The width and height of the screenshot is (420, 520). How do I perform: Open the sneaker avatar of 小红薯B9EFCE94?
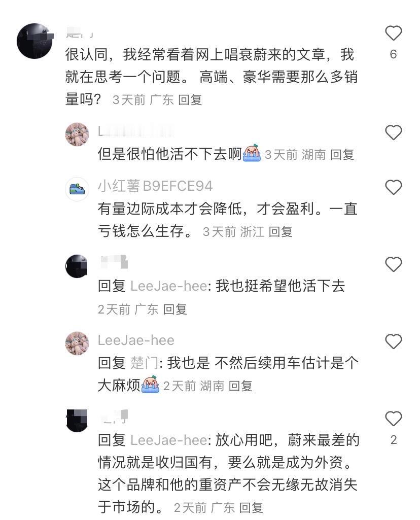(77, 189)
